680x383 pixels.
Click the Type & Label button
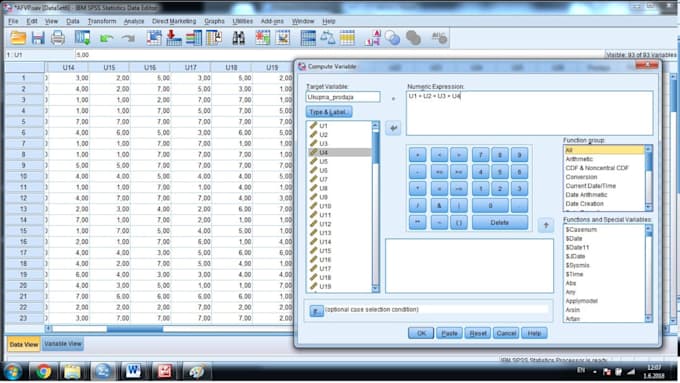(329, 112)
